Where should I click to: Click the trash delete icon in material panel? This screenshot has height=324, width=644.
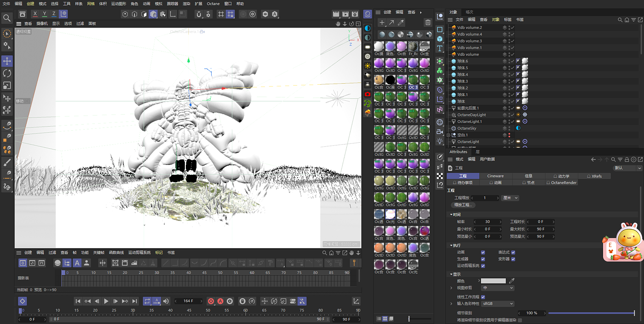coord(428,23)
